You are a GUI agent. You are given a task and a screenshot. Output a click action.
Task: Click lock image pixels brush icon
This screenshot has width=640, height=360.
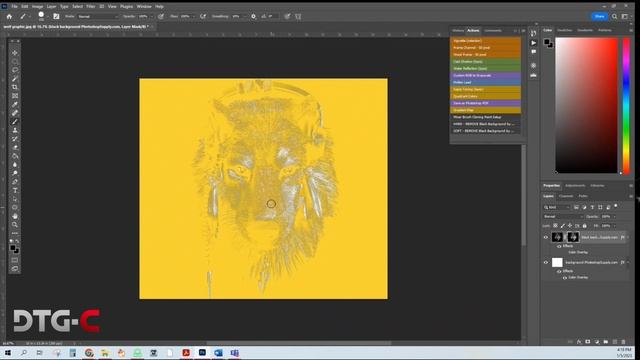[562, 226]
